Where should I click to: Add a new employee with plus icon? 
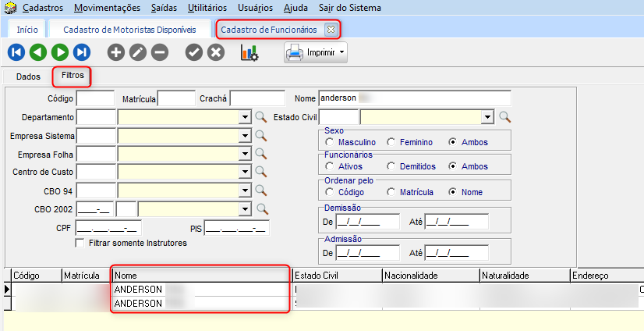click(115, 53)
